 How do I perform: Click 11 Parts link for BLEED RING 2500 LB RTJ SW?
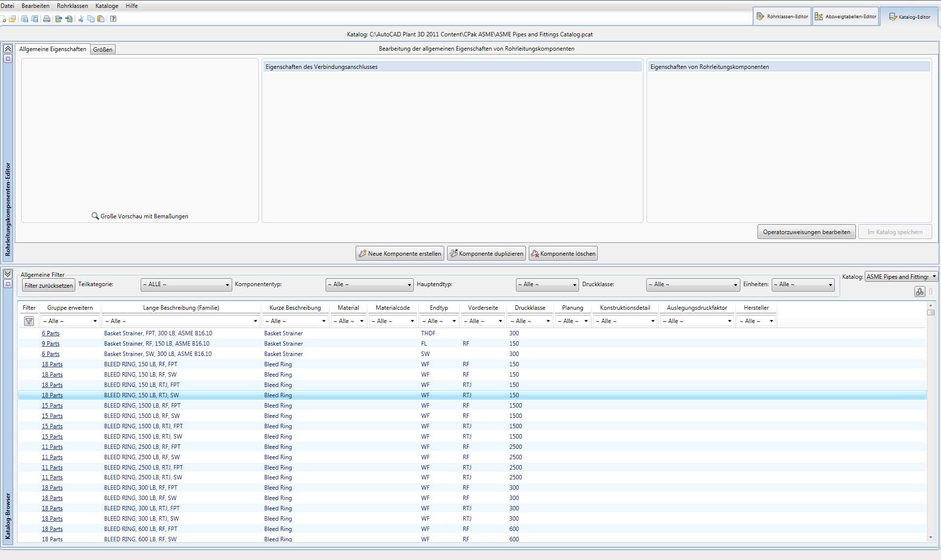tap(52, 477)
